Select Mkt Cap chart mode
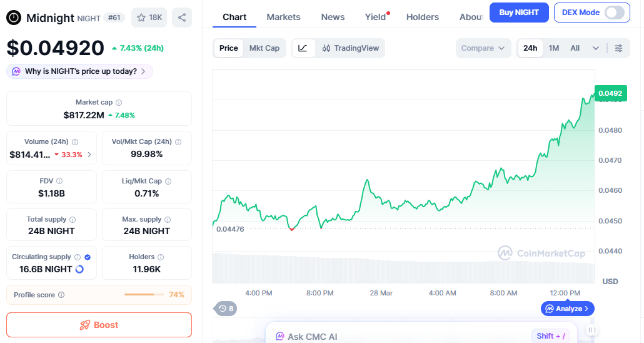The width and height of the screenshot is (644, 343). tap(264, 48)
